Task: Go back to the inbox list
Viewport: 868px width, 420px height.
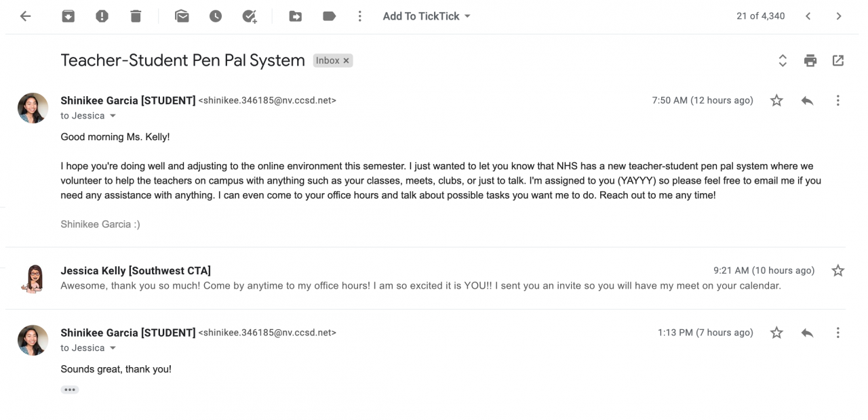Action: click(x=26, y=16)
